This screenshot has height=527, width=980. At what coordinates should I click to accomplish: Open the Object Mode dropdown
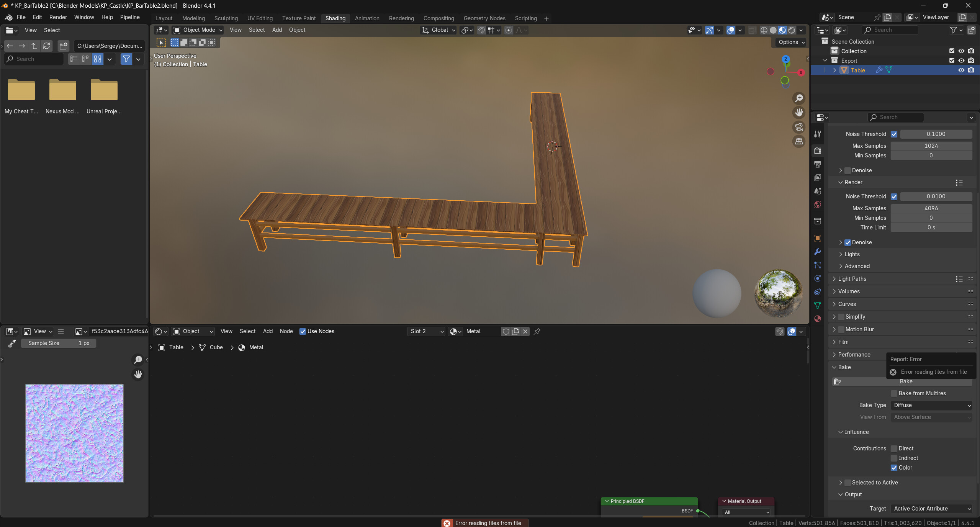tap(198, 30)
